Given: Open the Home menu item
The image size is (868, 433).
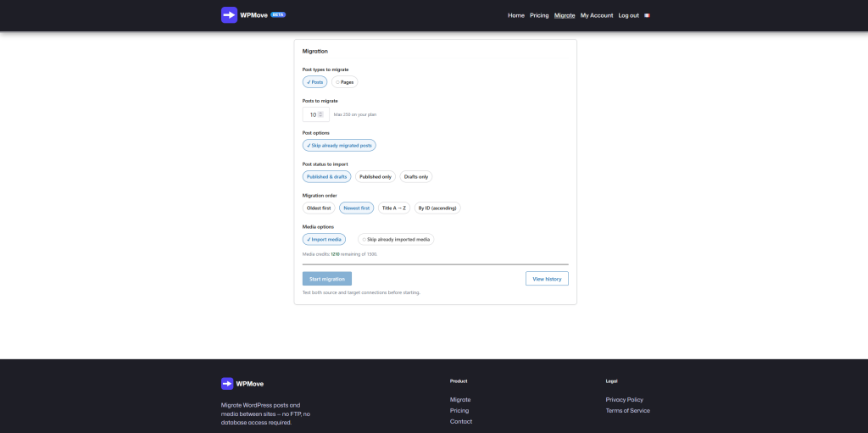Looking at the screenshot, I should point(516,15).
